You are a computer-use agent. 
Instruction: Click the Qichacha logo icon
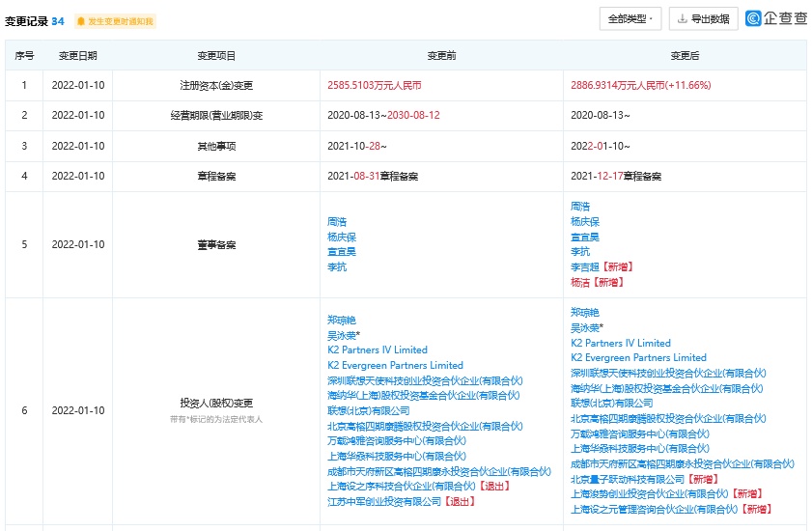click(753, 18)
